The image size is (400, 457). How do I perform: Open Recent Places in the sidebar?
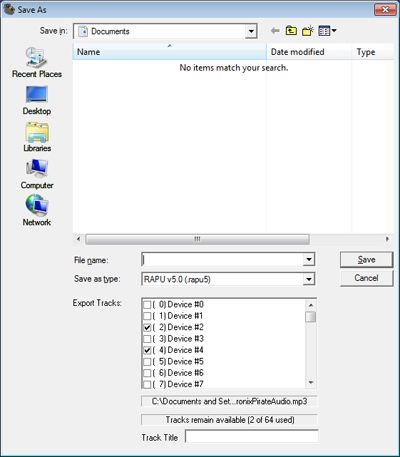(x=37, y=63)
